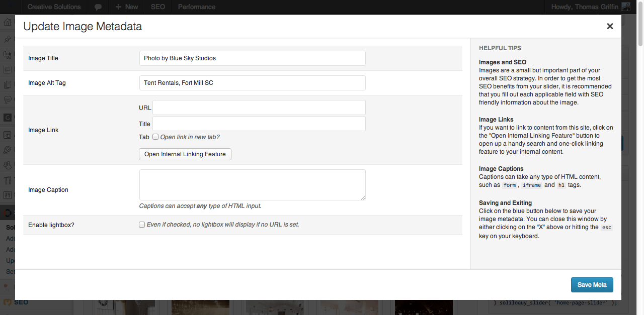Click the HELPFUL TIPS heading
The width and height of the screenshot is (644, 315).
click(500, 48)
